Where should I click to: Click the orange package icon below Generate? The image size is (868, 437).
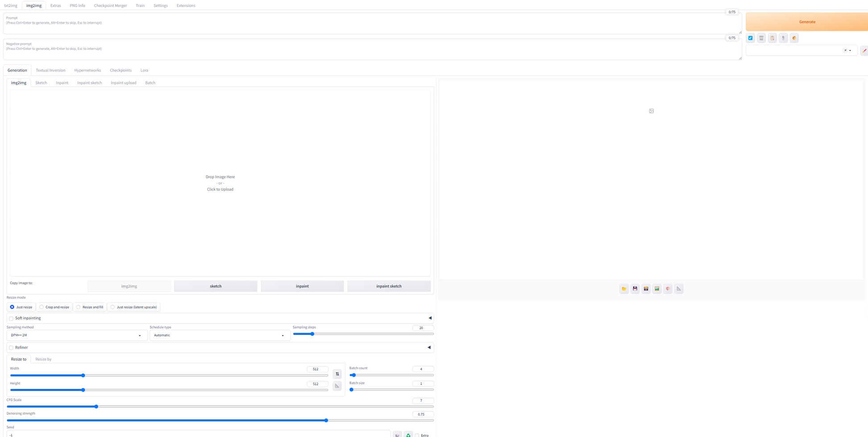[794, 38]
